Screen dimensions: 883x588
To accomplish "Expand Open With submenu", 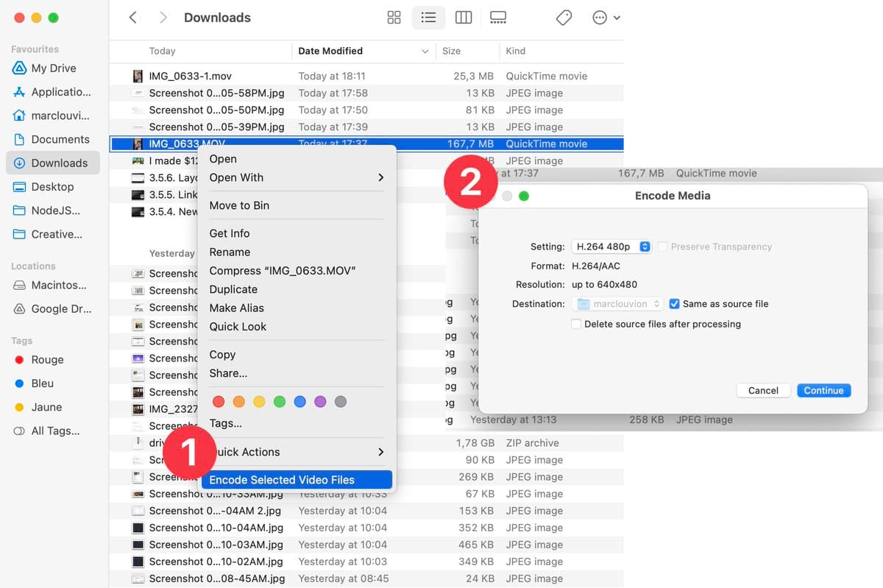I will click(297, 177).
